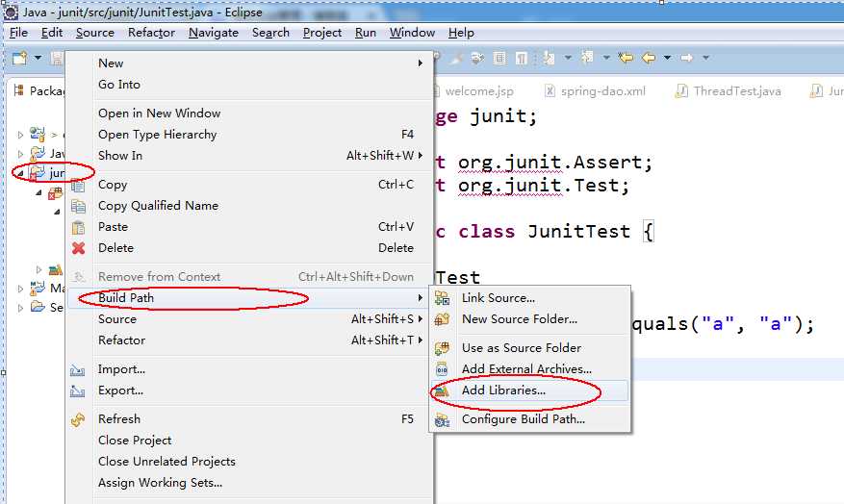Click the Paste clipboard icon

tap(78, 228)
